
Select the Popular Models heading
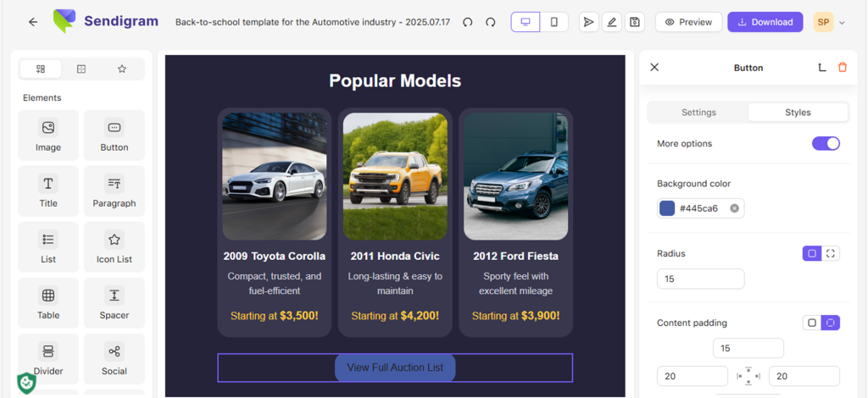tap(395, 80)
